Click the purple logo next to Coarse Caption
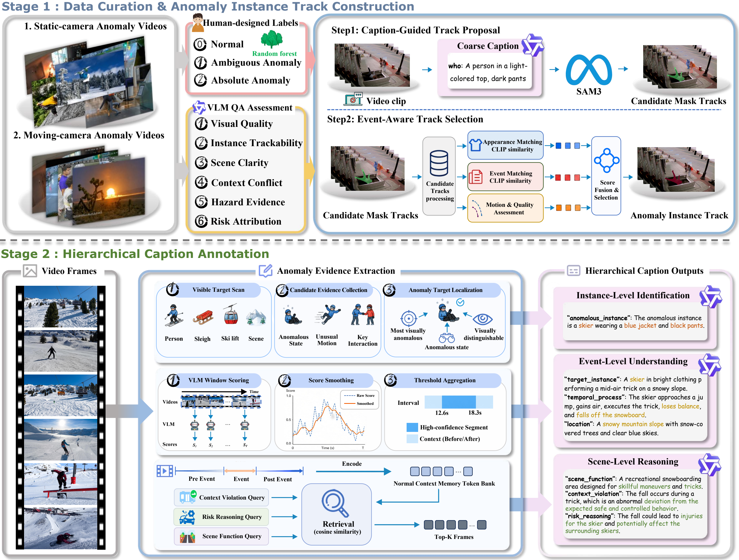 (533, 45)
